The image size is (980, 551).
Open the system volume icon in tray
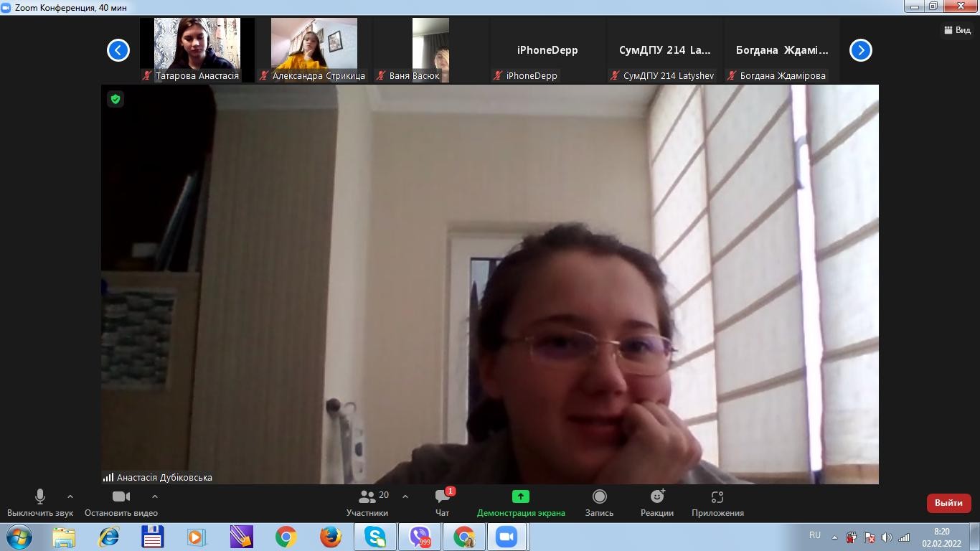(x=886, y=537)
